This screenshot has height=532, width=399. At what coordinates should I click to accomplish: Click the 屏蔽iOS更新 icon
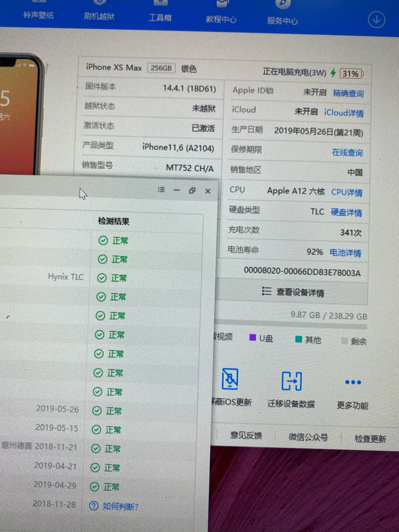(230, 379)
